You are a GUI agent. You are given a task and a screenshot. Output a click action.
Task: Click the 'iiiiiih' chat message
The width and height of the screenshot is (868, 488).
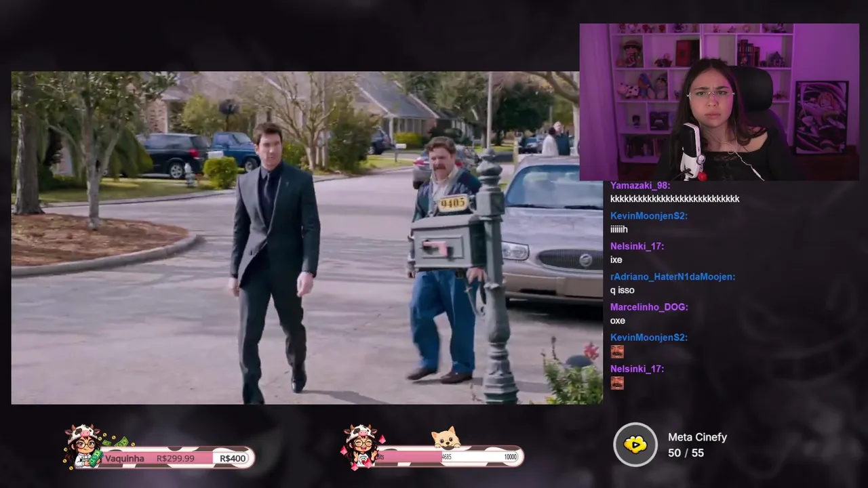coord(619,229)
